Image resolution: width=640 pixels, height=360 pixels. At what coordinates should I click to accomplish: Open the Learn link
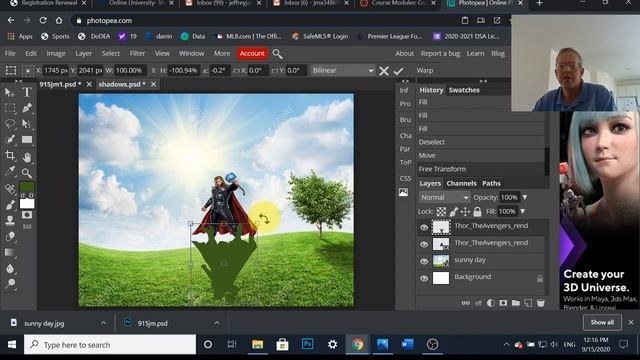[x=476, y=53]
